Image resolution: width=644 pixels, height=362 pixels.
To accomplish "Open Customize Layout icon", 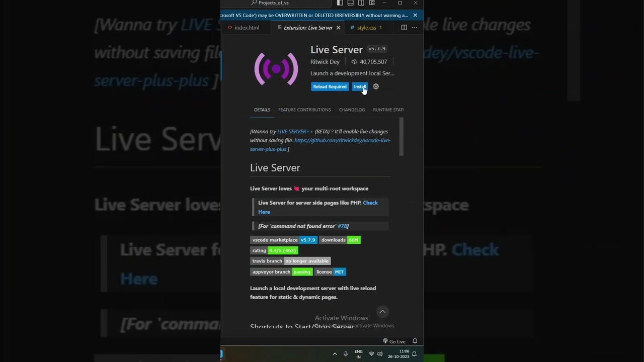I will (x=372, y=3).
